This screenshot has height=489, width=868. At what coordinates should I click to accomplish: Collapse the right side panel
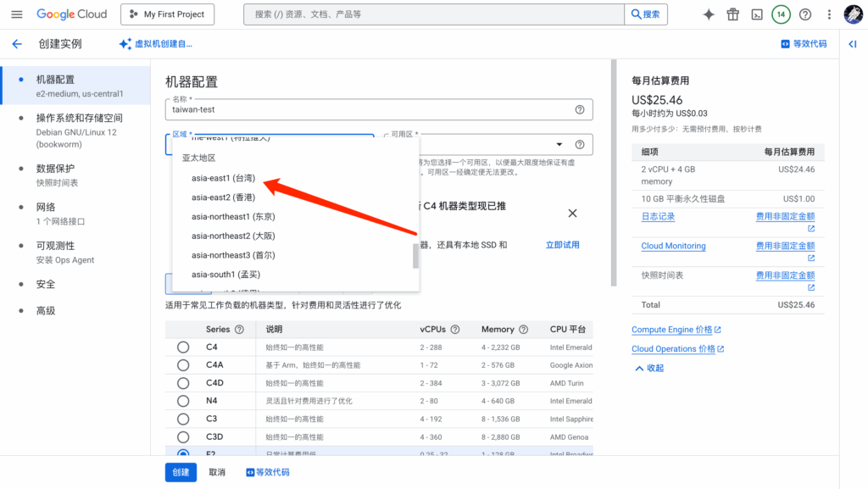tap(853, 44)
